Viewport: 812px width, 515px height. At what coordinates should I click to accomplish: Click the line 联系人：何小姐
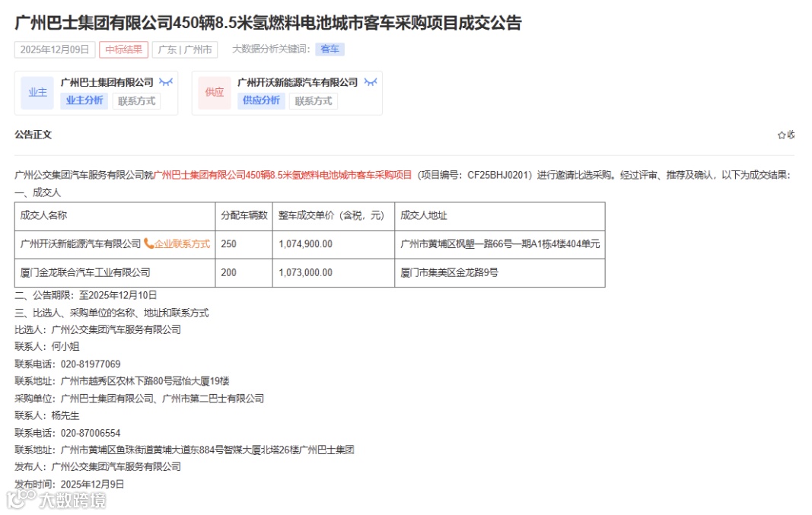[47, 347]
